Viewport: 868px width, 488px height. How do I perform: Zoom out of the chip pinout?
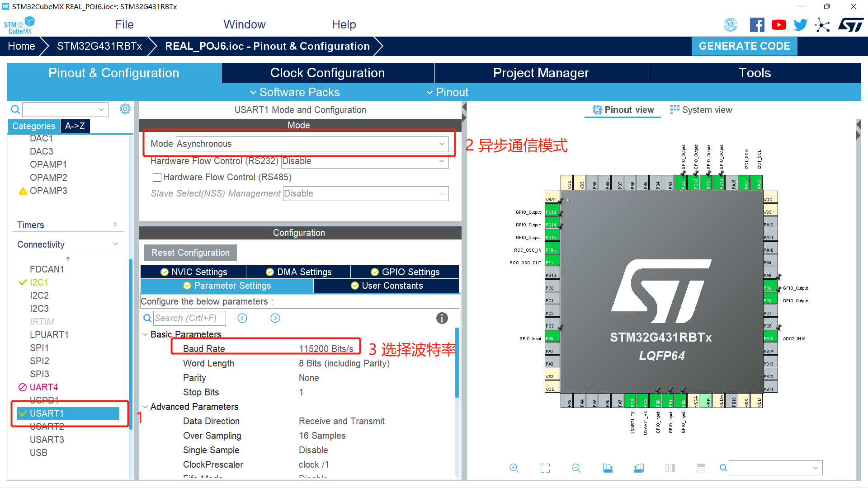[x=576, y=468]
